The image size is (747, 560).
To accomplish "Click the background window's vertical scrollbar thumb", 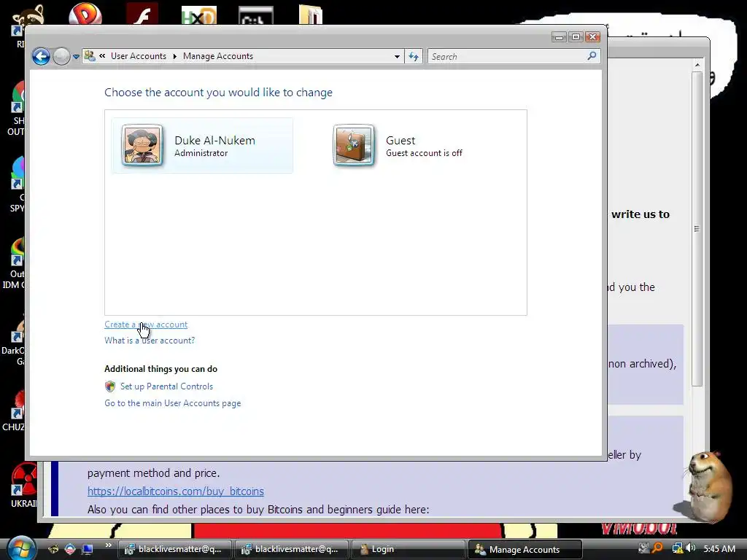I will [x=697, y=228].
